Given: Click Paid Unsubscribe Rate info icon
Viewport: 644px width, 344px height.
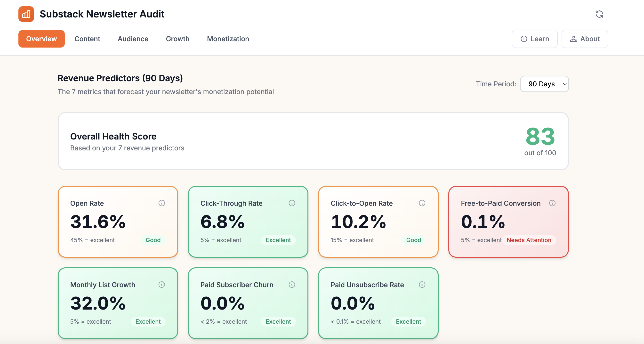Looking at the screenshot, I should (422, 285).
